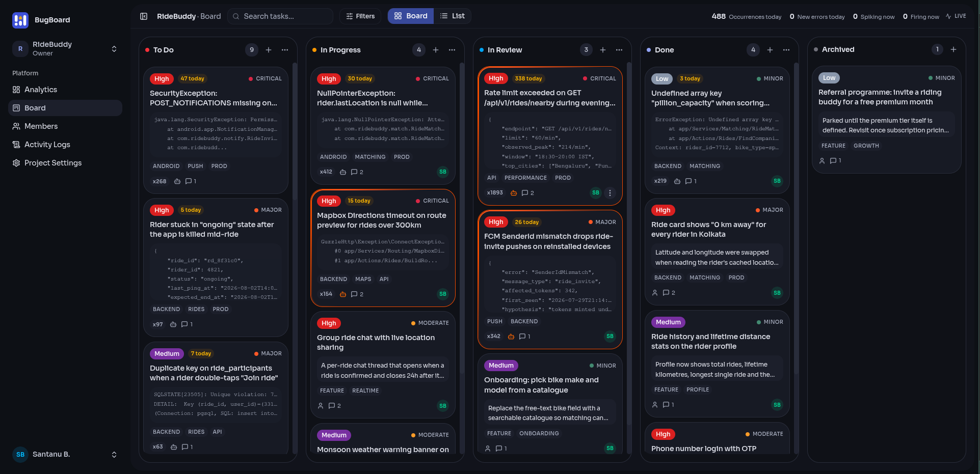The width and height of the screenshot is (980, 474).
Task: Open Referral programme archived card
Action: [887, 120]
